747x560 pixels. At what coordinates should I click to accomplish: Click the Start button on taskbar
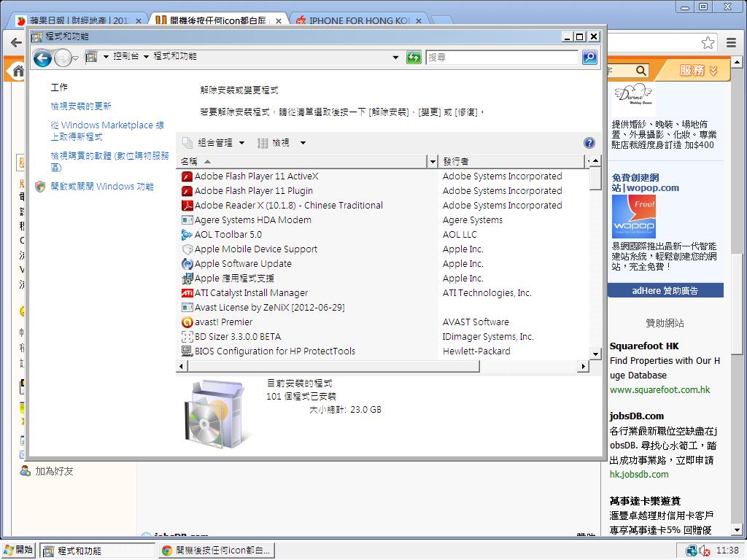[18, 550]
